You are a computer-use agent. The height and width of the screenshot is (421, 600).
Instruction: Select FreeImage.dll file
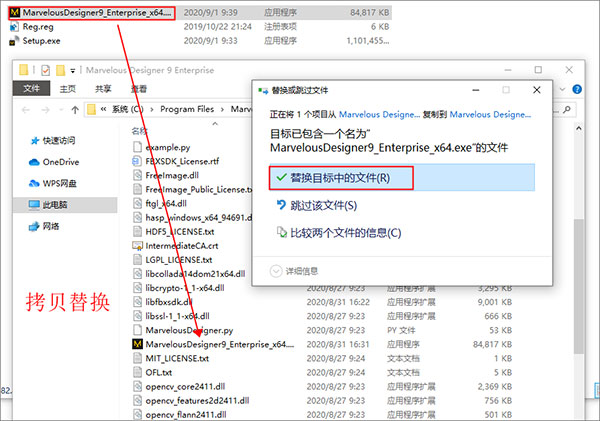coord(172,175)
